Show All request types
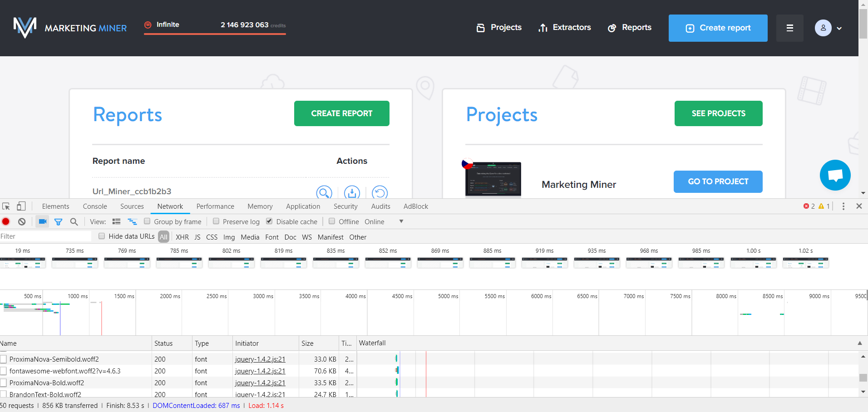 point(164,237)
